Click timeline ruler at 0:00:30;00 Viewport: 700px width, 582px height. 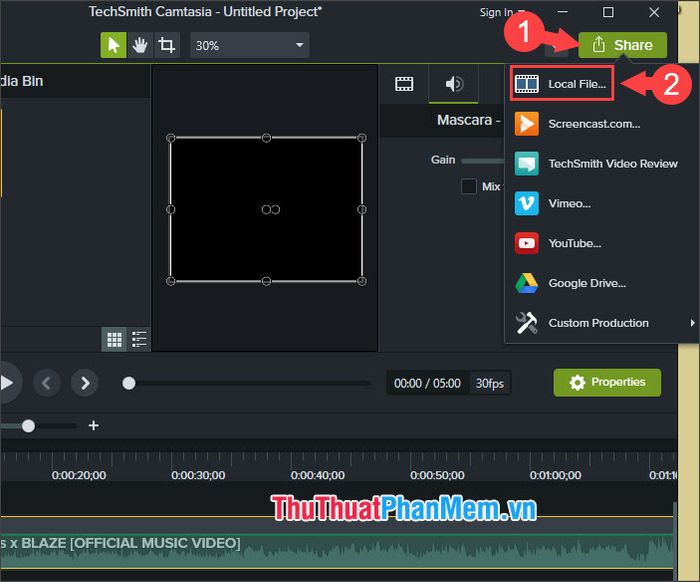pos(198,475)
